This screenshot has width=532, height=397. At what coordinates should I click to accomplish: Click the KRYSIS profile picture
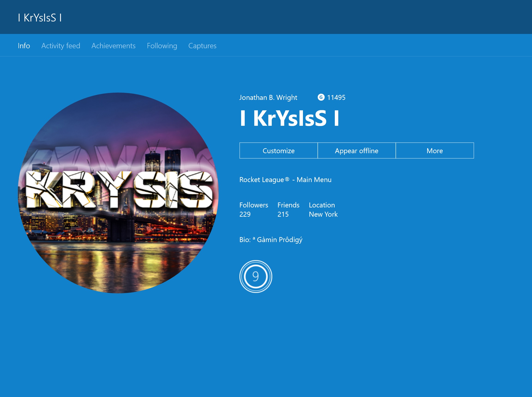point(118,193)
